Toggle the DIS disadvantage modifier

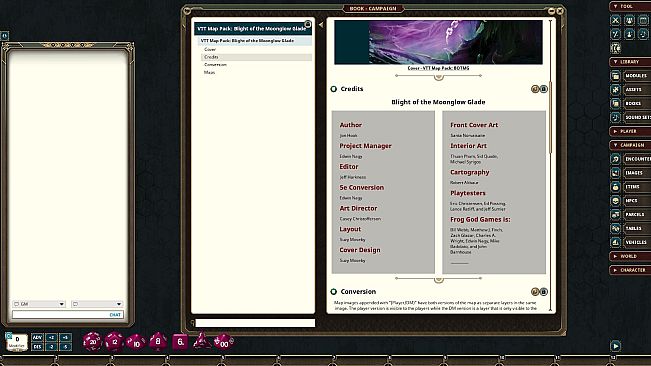[x=37, y=346]
